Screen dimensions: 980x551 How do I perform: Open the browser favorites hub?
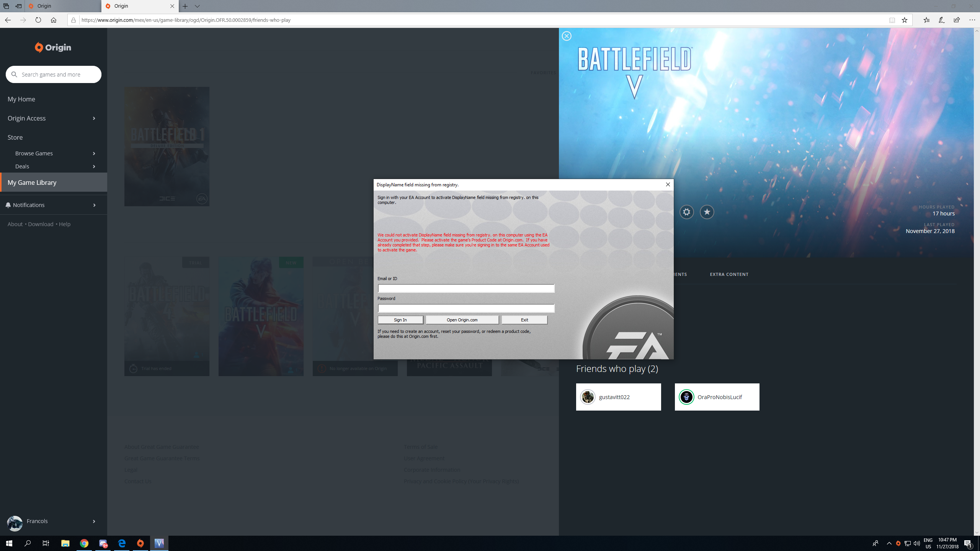[926, 20]
